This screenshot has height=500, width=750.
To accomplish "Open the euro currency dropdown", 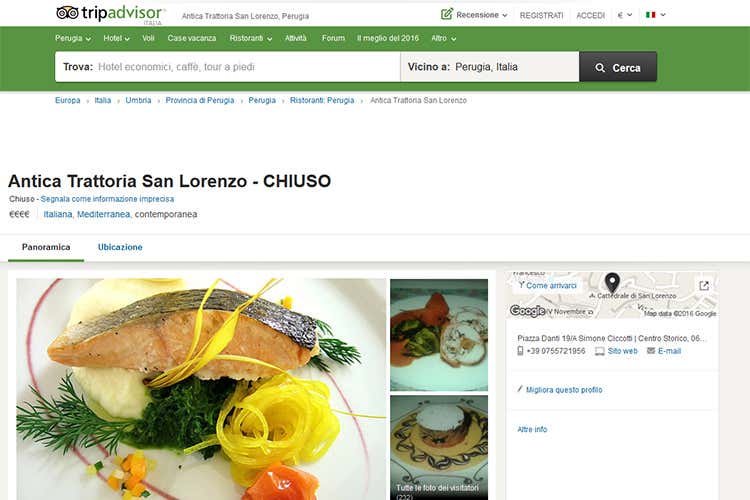I will (x=625, y=15).
